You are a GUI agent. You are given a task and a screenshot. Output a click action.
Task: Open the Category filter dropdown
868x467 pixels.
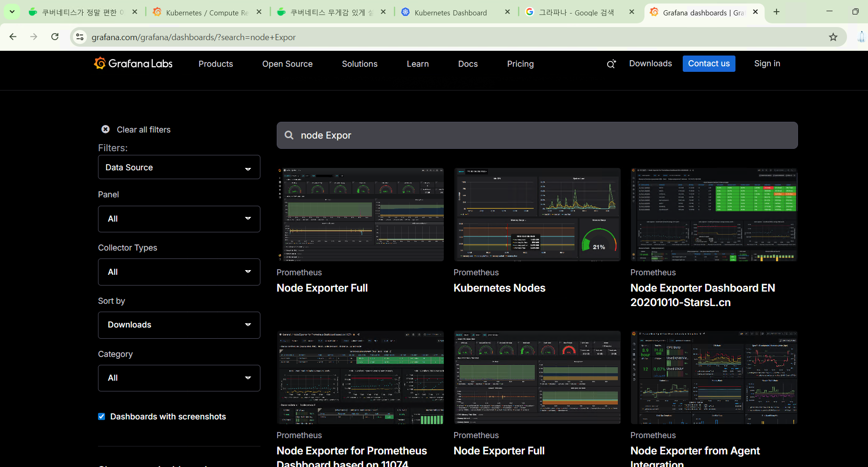click(179, 378)
